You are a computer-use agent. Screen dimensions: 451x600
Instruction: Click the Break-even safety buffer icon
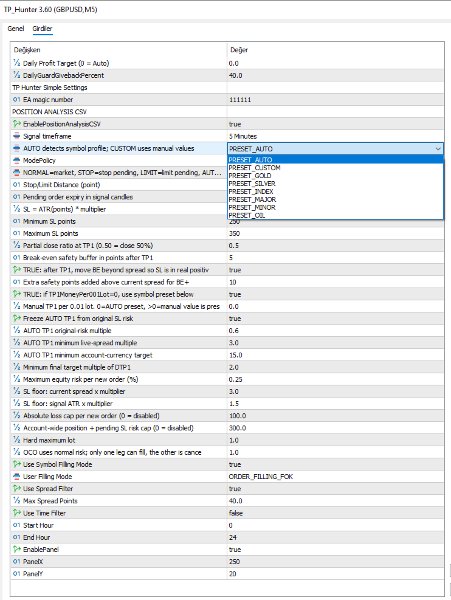pos(16,258)
